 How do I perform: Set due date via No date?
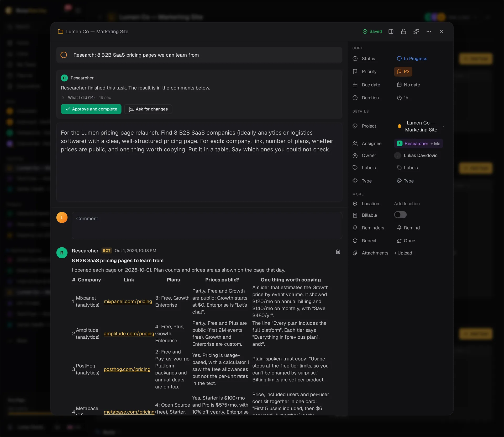click(408, 85)
